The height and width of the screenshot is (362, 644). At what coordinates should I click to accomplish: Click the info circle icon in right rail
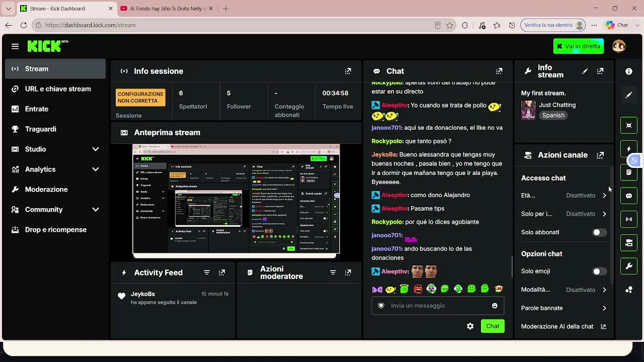point(629,71)
